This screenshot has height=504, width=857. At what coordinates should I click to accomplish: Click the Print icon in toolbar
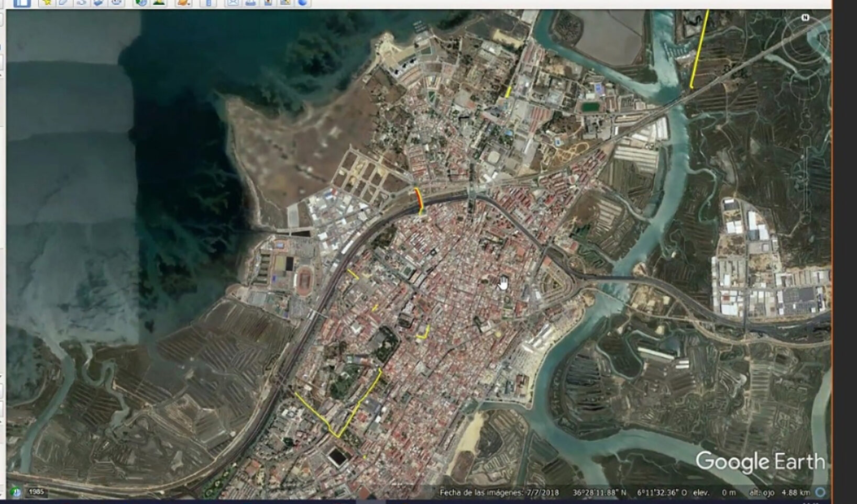point(250,3)
